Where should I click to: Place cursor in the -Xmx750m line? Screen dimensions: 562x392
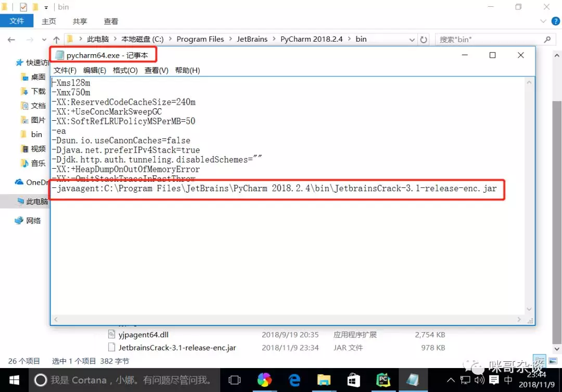click(x=71, y=93)
